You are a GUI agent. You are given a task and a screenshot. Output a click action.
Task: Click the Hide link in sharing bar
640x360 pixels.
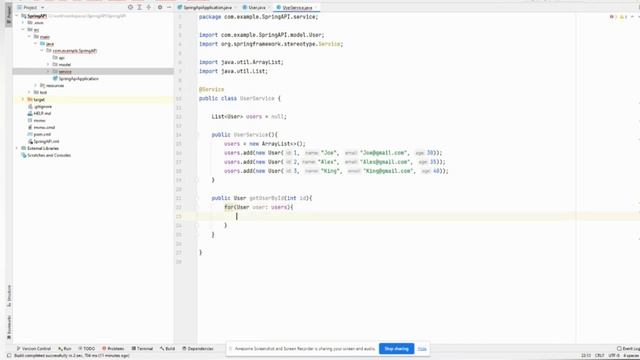[422, 349]
